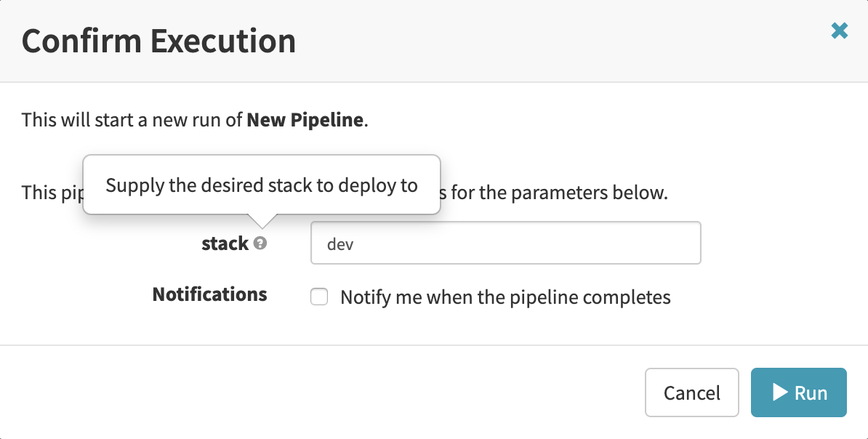Enable notify on pipeline completion checkbox
The image size is (868, 439).
click(319, 297)
